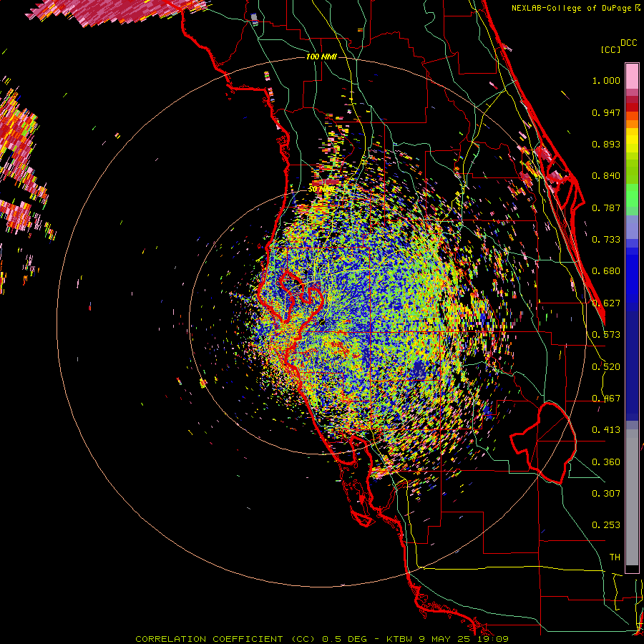Select the 0.520 color bar value

point(606,367)
